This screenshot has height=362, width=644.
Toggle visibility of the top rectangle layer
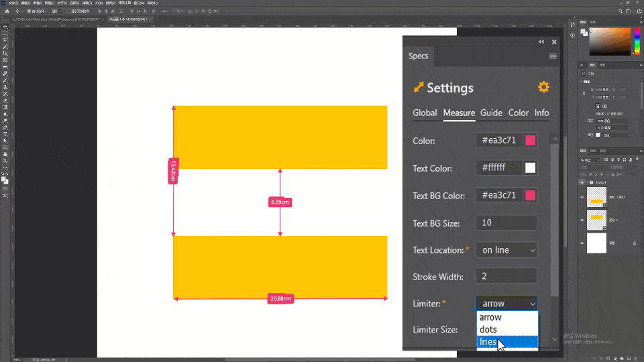(x=582, y=197)
